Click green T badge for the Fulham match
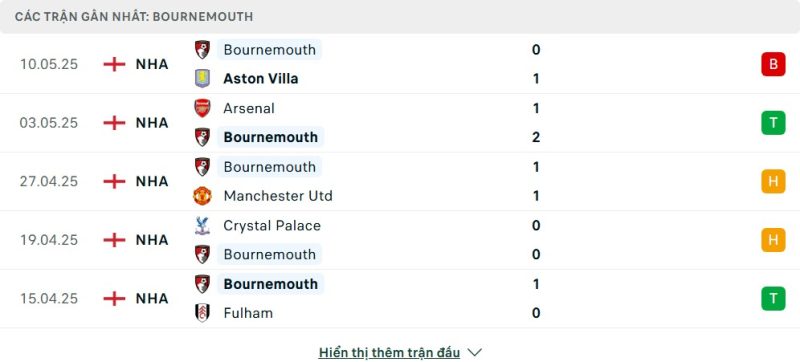This screenshot has width=800, height=362. [773, 298]
